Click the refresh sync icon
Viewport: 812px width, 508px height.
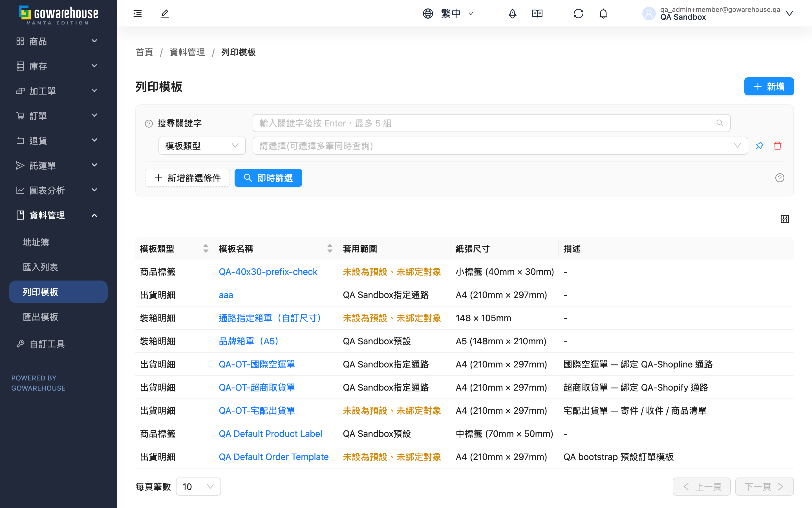pos(579,14)
